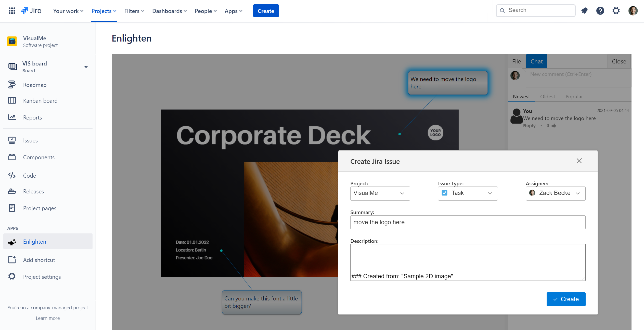Screen dimensions: 644x330
Task: Go to Releases in the sidebar
Action: [33, 191]
